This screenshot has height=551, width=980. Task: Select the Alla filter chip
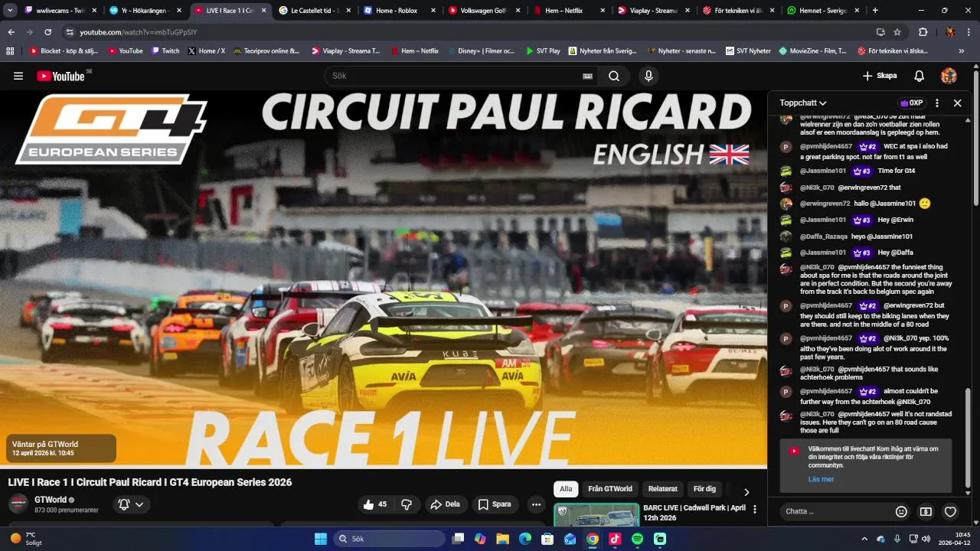(x=566, y=489)
